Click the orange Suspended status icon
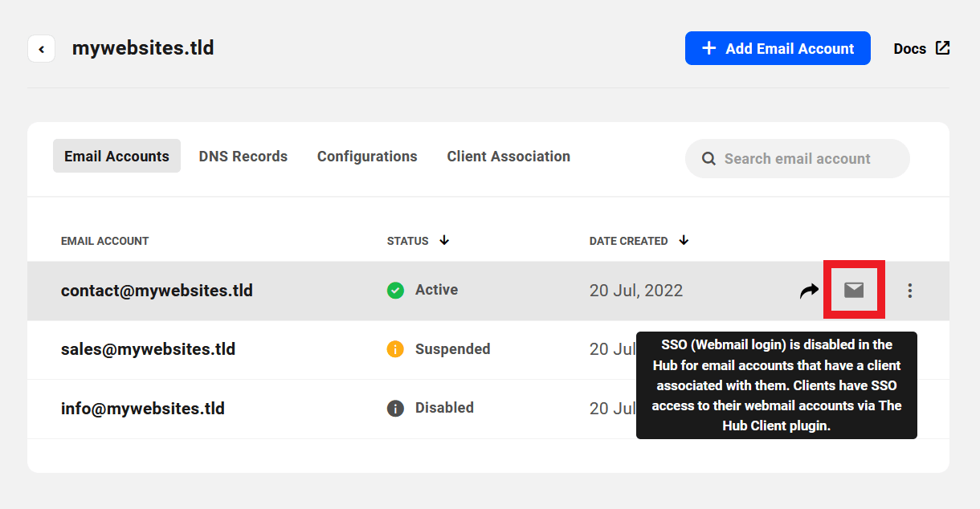The image size is (980, 509). (395, 348)
